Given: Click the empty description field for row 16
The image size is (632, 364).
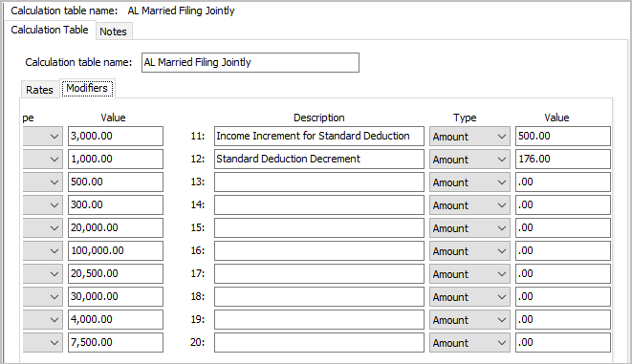Looking at the screenshot, I should tap(319, 251).
